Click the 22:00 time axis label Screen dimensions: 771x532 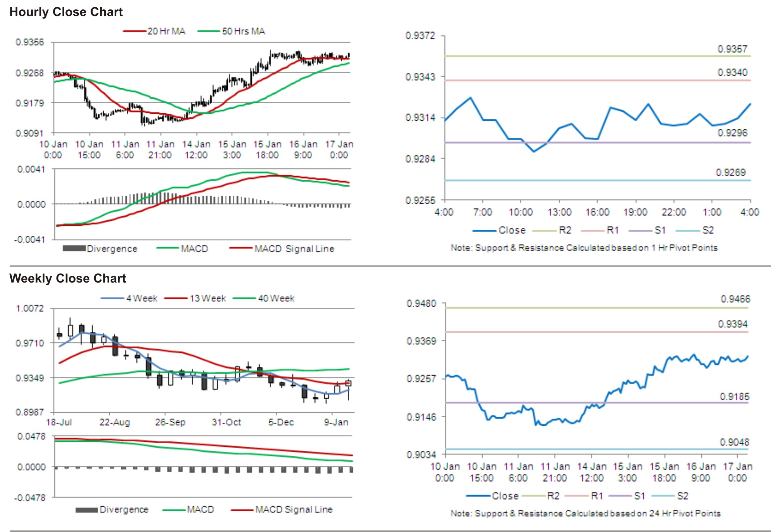674,212
